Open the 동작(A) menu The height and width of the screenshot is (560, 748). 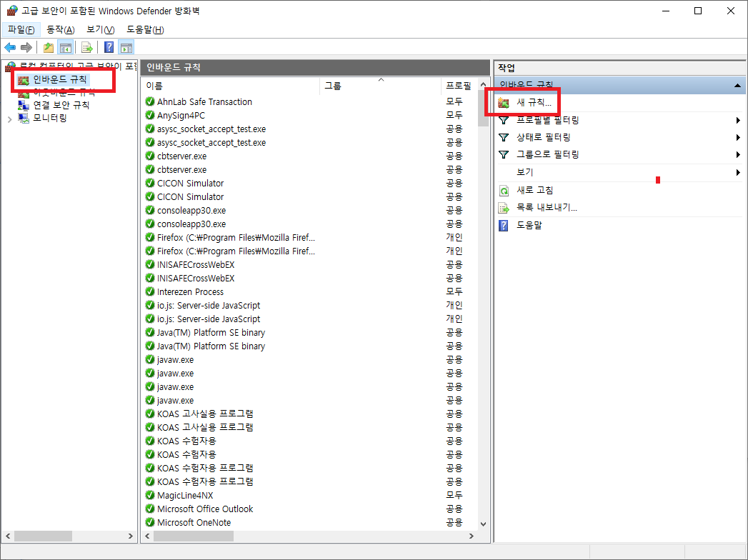tap(60, 29)
